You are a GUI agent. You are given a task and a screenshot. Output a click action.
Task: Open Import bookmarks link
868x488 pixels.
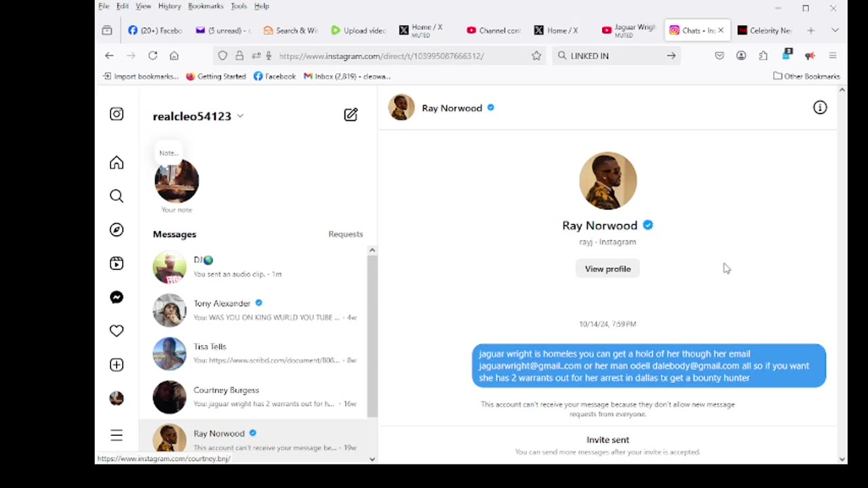pos(140,77)
